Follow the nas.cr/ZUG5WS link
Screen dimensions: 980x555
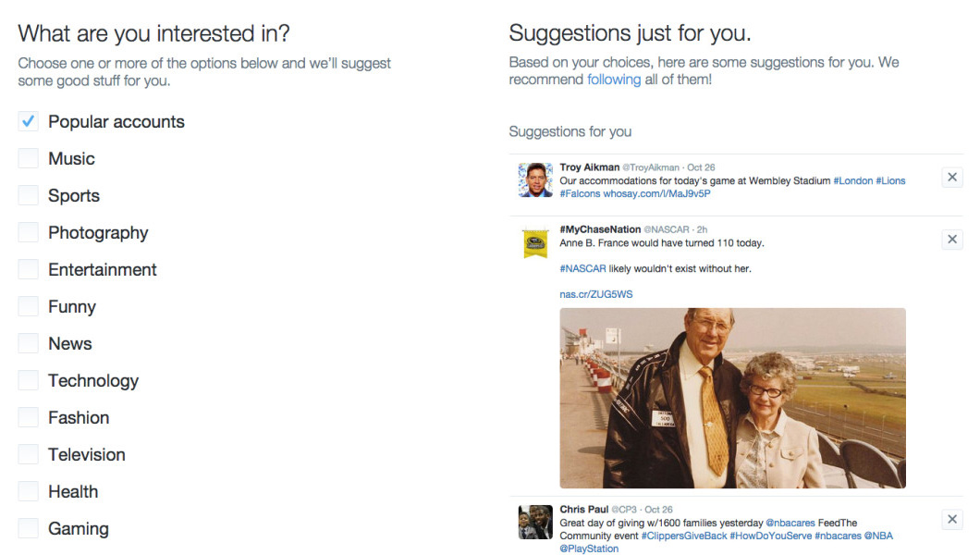point(596,294)
